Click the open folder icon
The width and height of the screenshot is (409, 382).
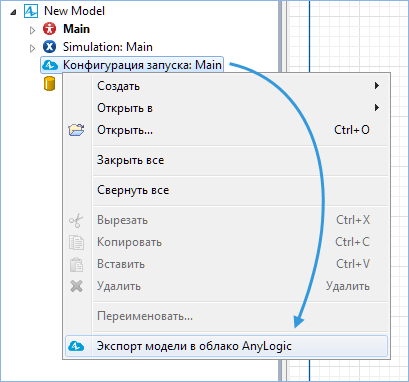[x=76, y=130]
